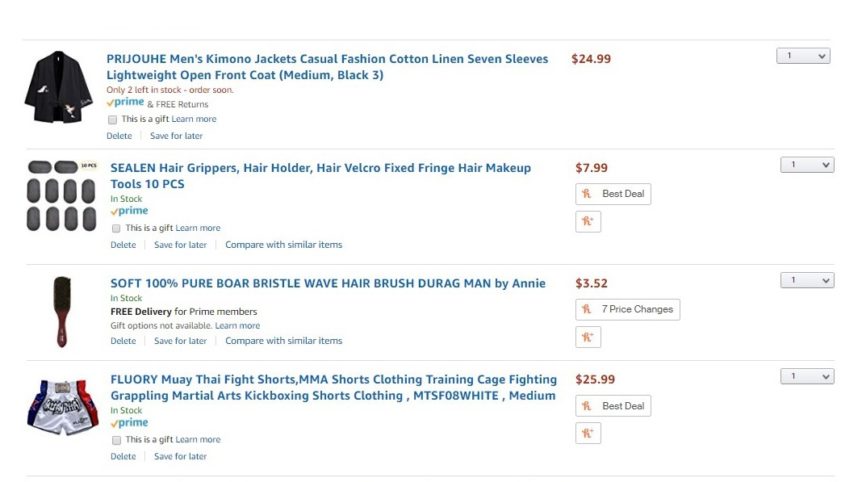This screenshot has height=482, width=862.
Task: Click Honey add-to-Droplist icon under boar brush price
Action: coord(588,337)
